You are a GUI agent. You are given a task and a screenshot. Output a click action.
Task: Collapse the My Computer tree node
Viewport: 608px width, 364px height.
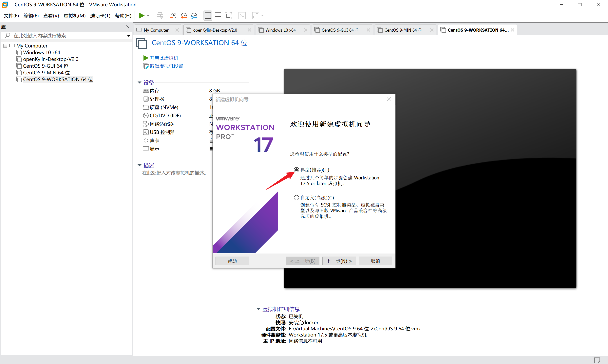click(x=5, y=46)
